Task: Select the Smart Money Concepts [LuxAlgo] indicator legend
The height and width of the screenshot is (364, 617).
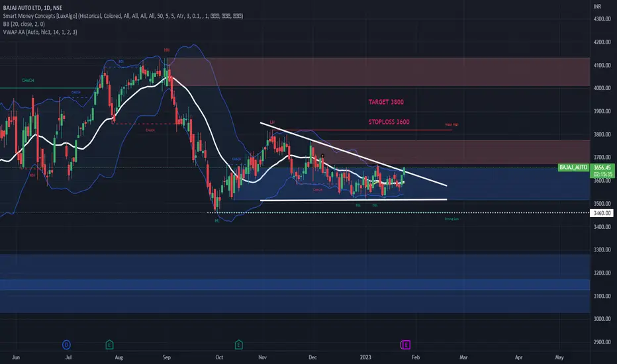Action: tap(122, 16)
